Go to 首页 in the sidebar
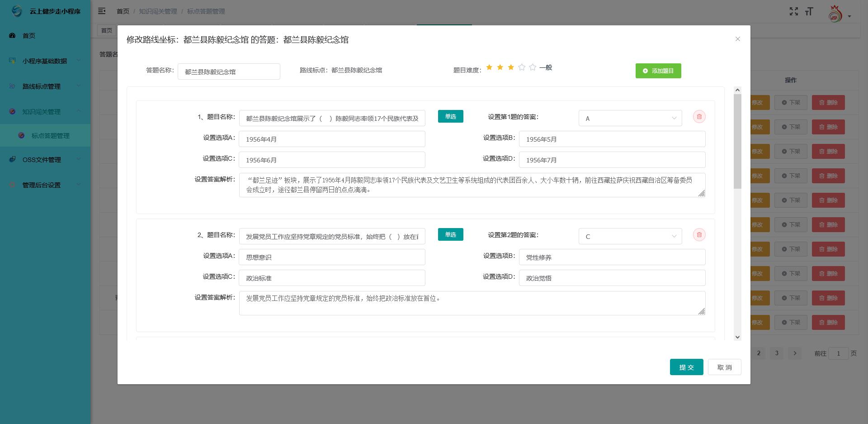 [29, 36]
